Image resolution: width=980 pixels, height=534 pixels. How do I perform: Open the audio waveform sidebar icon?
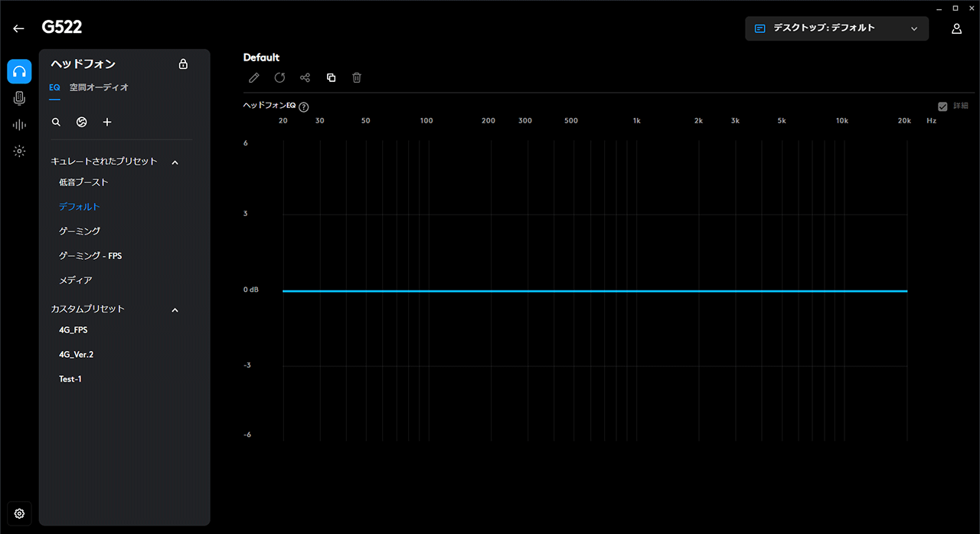click(20, 125)
